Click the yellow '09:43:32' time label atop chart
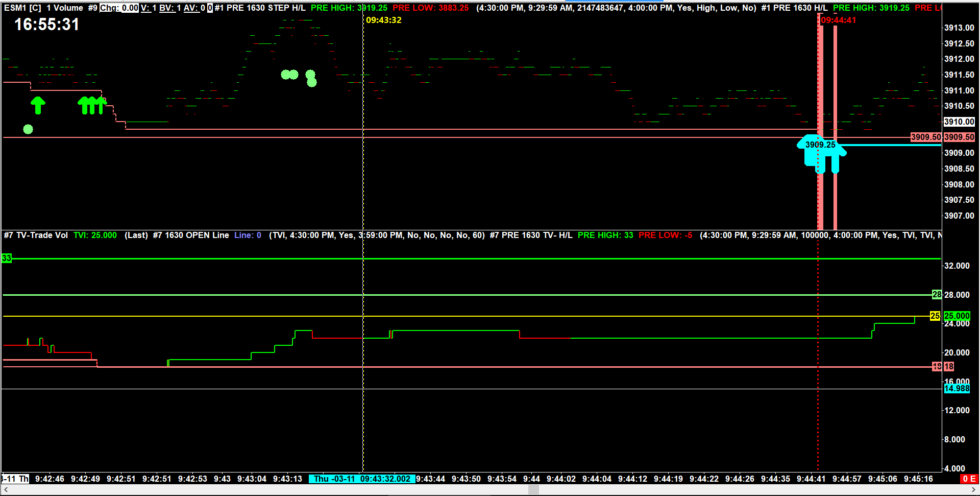The height and width of the screenshot is (496, 980). click(x=384, y=20)
